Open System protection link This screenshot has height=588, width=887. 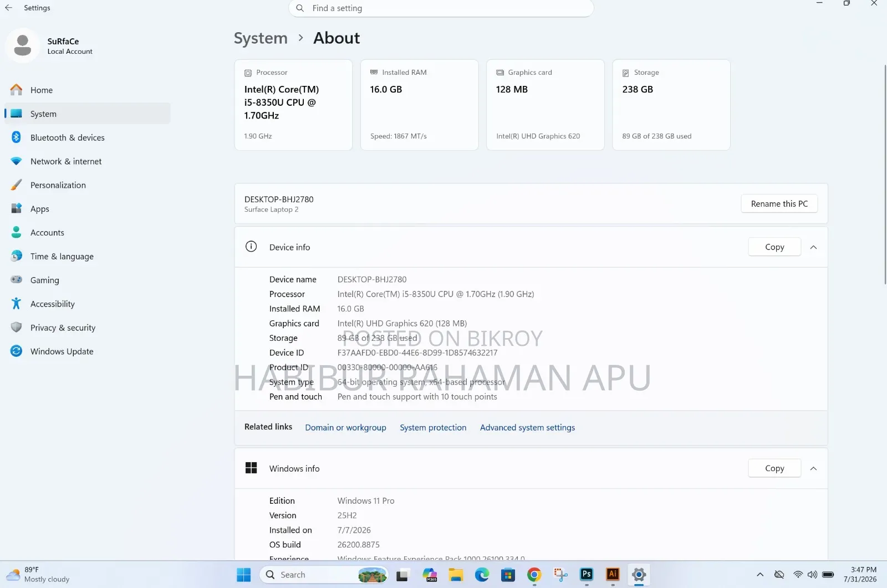point(433,428)
